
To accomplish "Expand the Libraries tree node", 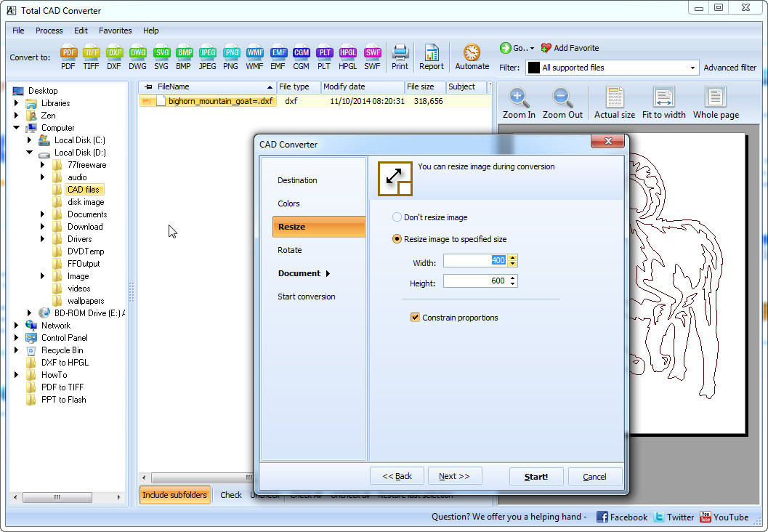I will (x=17, y=103).
